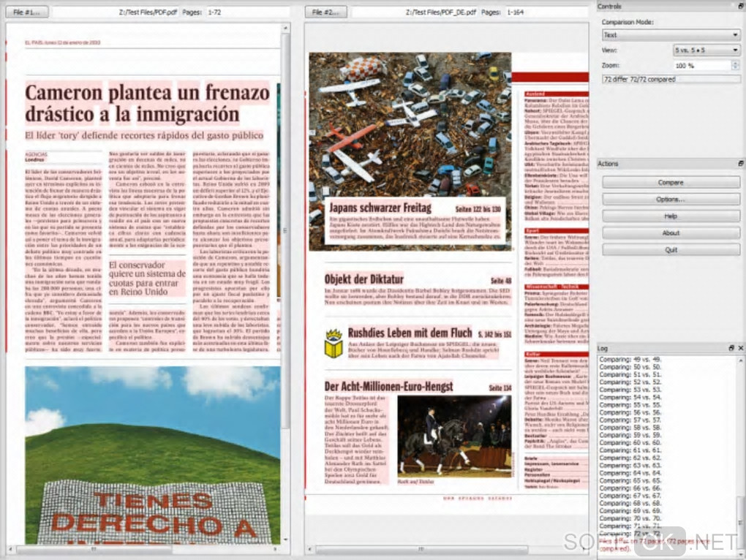Click the down arrow of the left document scrollbar
This screenshot has width=746, height=560.
click(x=285, y=540)
